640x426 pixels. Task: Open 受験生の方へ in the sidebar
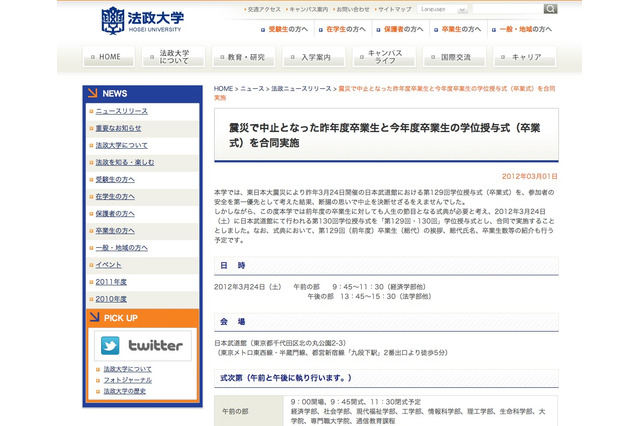point(115,180)
